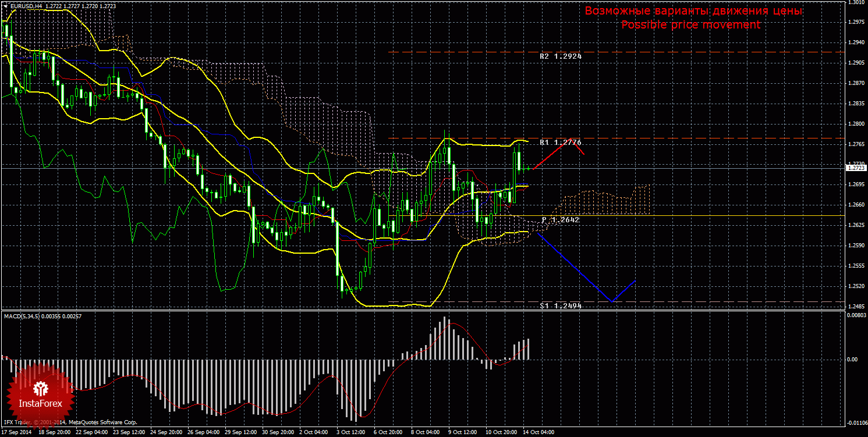This screenshot has width=868, height=437.
Task: Click the 1.2520 price axis value
Action: click(856, 286)
